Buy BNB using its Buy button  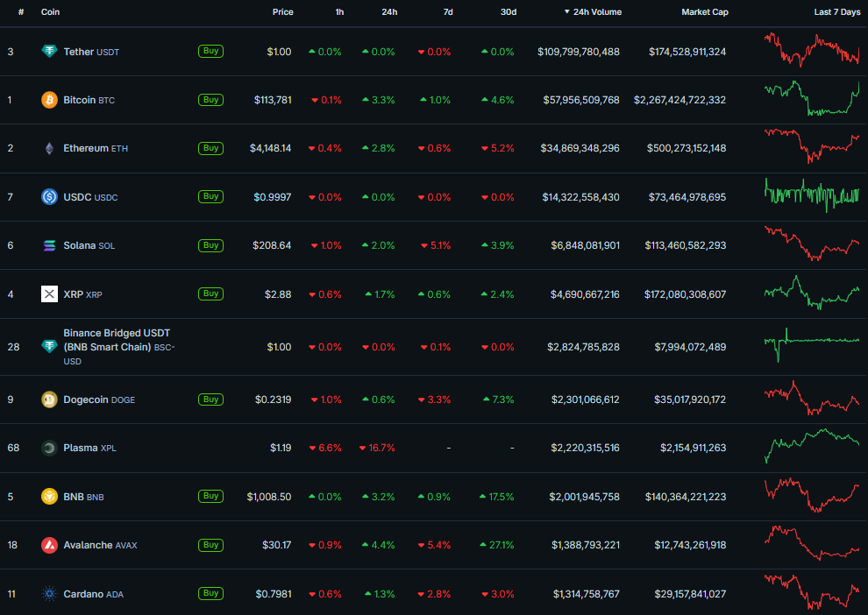pos(211,497)
